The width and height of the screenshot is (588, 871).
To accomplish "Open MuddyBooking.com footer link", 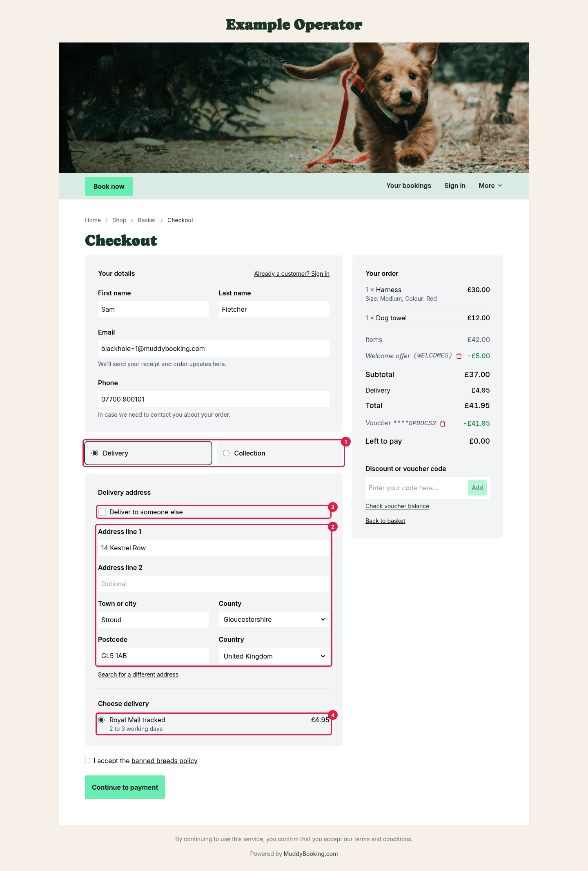I will pyautogui.click(x=311, y=854).
